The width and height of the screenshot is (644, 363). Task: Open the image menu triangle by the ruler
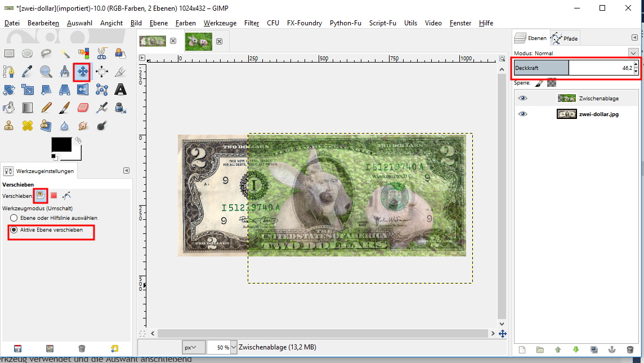click(142, 58)
